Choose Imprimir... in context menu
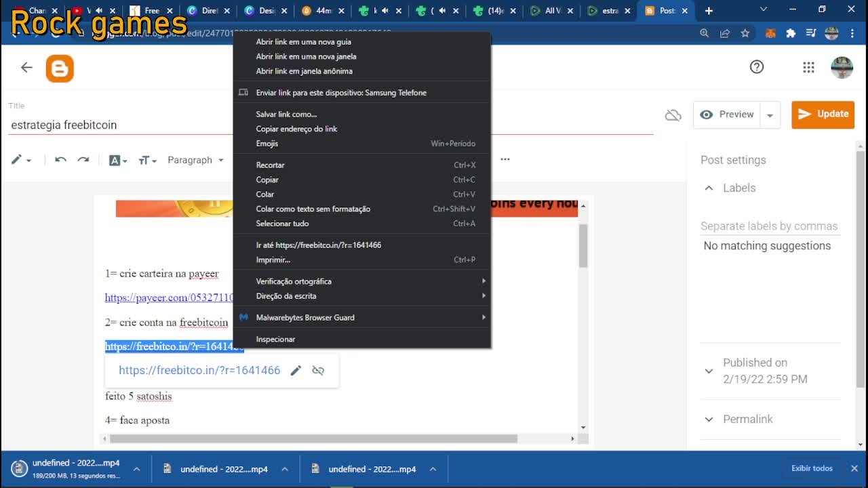The width and height of the screenshot is (868, 488). 361,260
